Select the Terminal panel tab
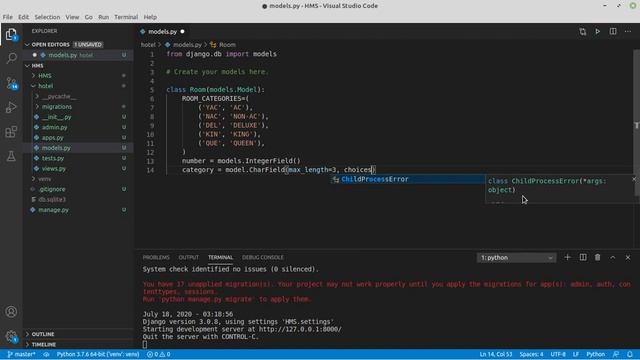This screenshot has width=640, height=360. (220, 258)
